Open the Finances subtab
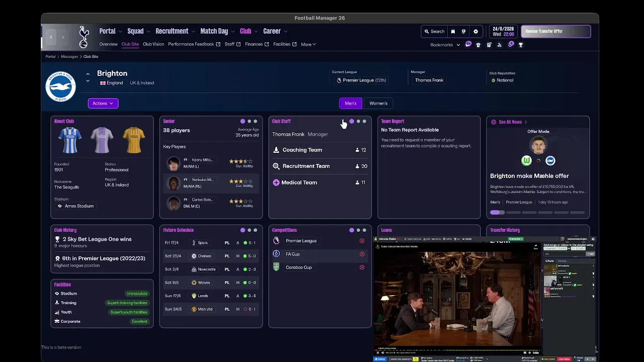This screenshot has height=362, width=644. 257,44
